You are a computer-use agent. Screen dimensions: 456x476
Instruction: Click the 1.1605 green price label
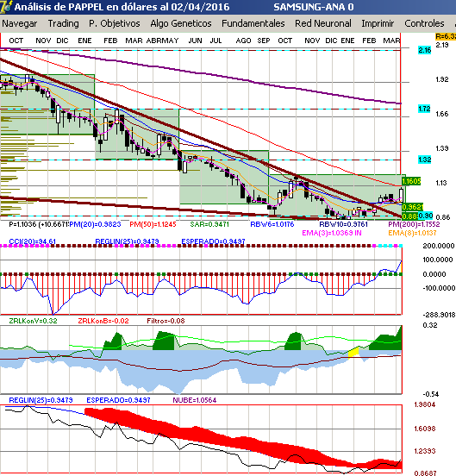pos(411,181)
